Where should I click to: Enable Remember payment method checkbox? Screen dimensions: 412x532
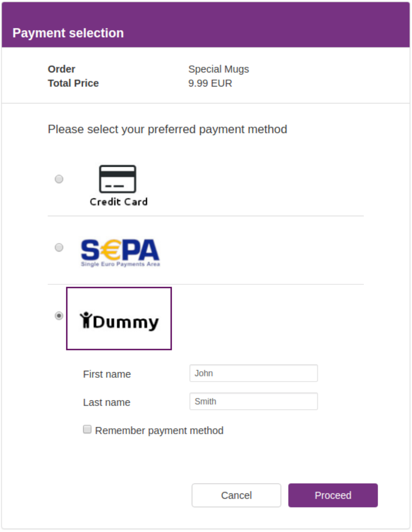coord(87,429)
